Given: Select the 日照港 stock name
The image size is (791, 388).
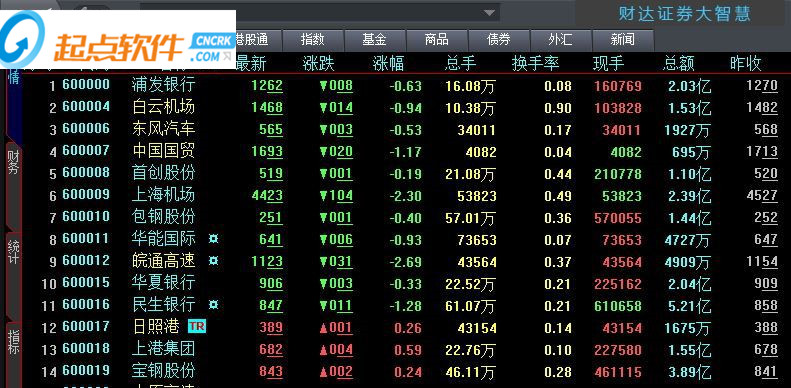Looking at the screenshot, I should tap(155, 326).
